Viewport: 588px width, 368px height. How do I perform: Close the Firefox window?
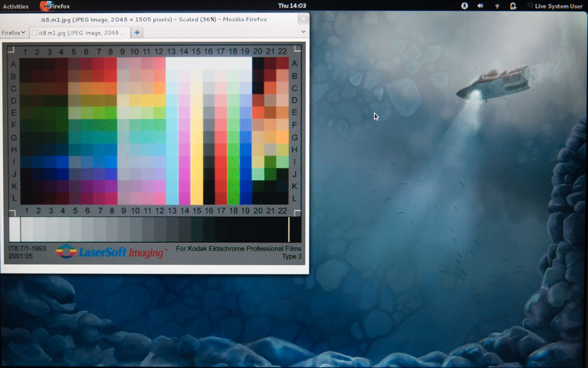pyautogui.click(x=303, y=19)
